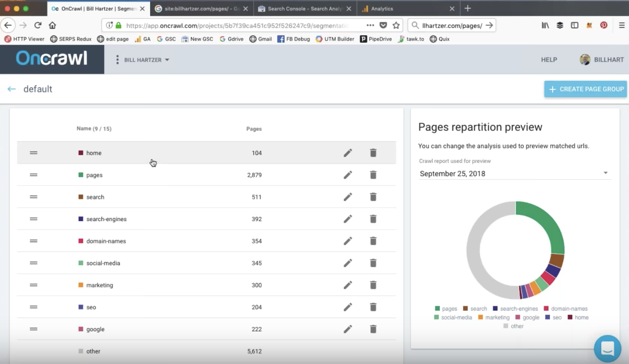Edit the domain-names page group

click(x=348, y=241)
